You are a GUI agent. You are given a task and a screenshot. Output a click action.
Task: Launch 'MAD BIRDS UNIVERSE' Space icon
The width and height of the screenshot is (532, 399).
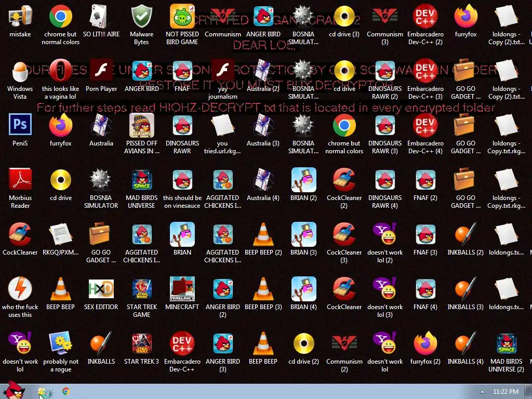[x=141, y=179]
